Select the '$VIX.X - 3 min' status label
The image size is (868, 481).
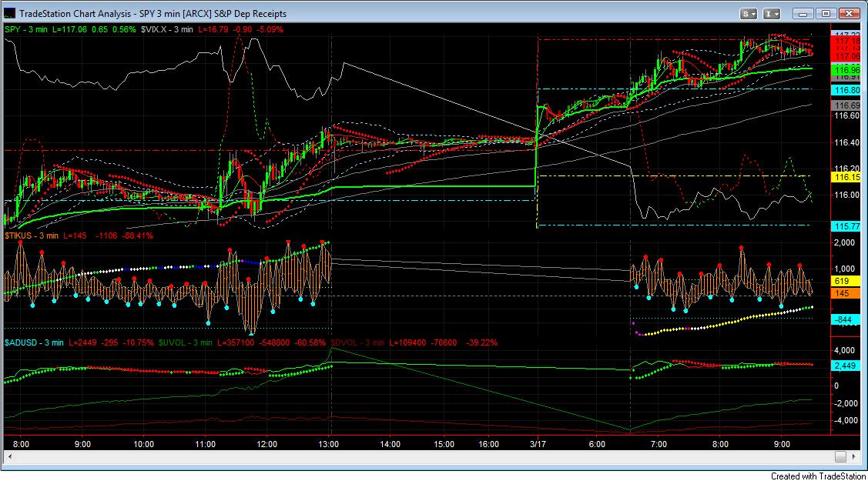(x=167, y=29)
